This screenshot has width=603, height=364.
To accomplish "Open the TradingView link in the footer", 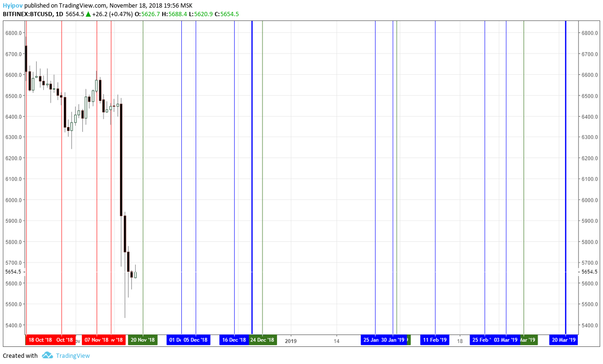I will click(x=73, y=355).
